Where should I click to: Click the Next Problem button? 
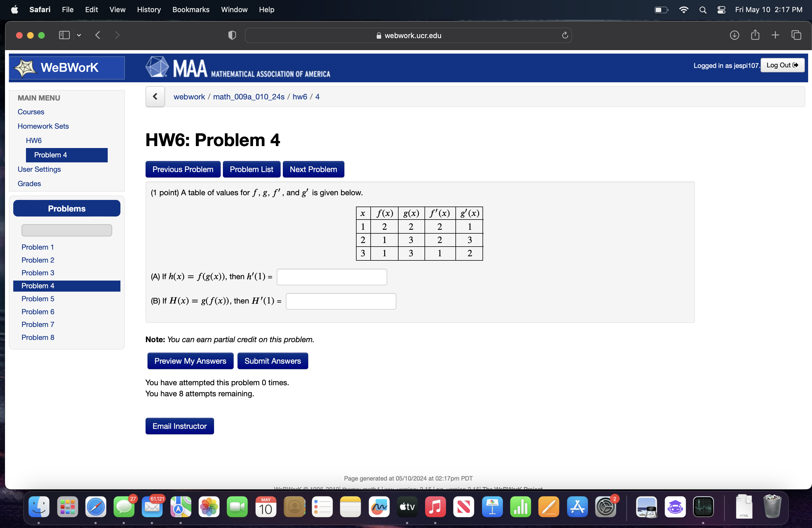tap(313, 169)
